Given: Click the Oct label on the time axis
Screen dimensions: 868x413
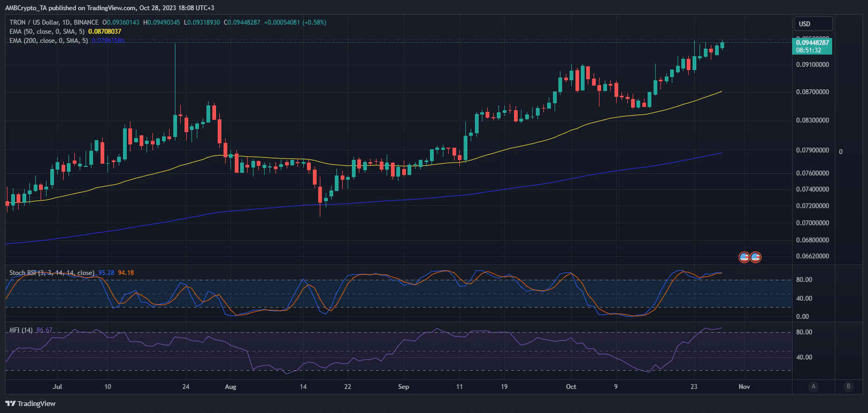Looking at the screenshot, I should [x=571, y=387].
